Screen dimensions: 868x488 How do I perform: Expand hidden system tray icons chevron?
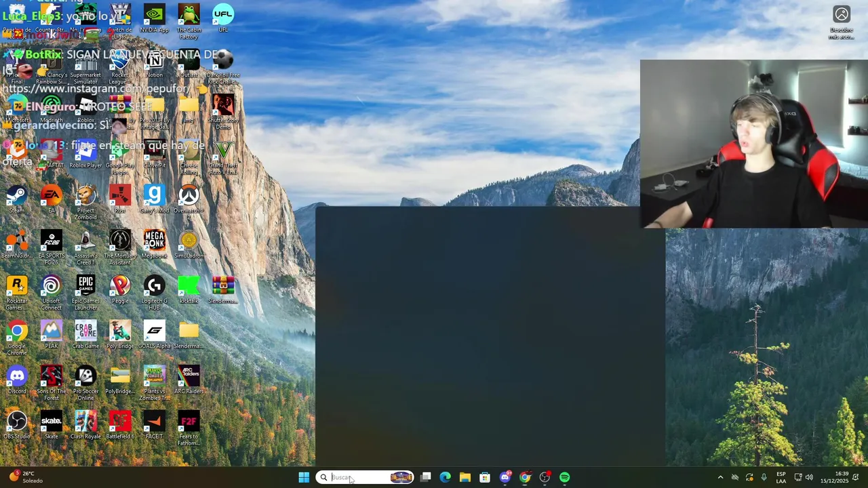pyautogui.click(x=720, y=477)
